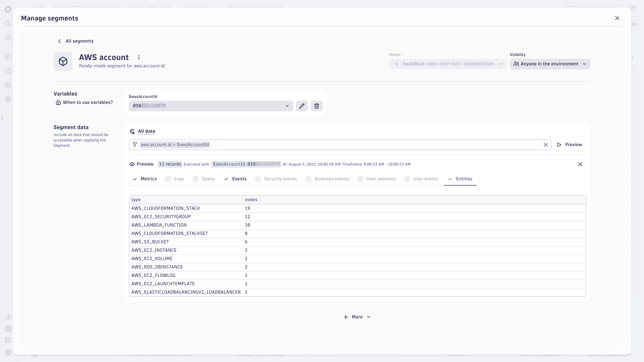Select the AWS_CLOUDFORMATION_STACKSET row
The image size is (644, 362).
pos(358,233)
